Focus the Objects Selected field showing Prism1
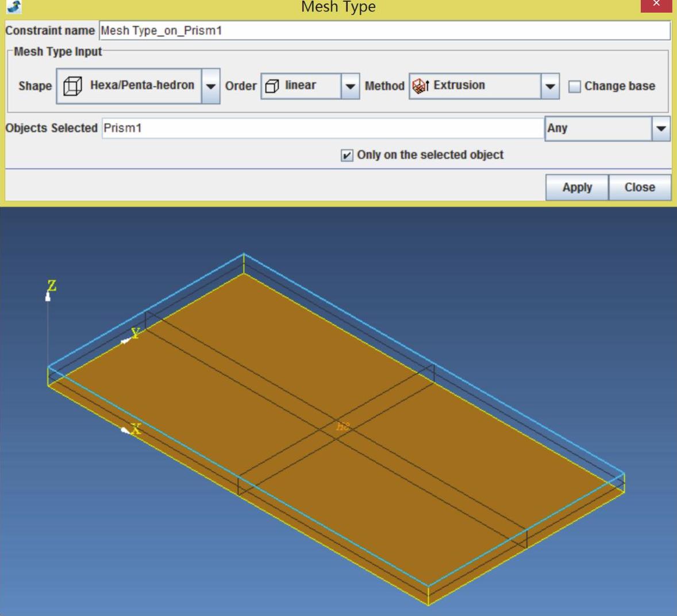The height and width of the screenshot is (616, 677). click(322, 128)
